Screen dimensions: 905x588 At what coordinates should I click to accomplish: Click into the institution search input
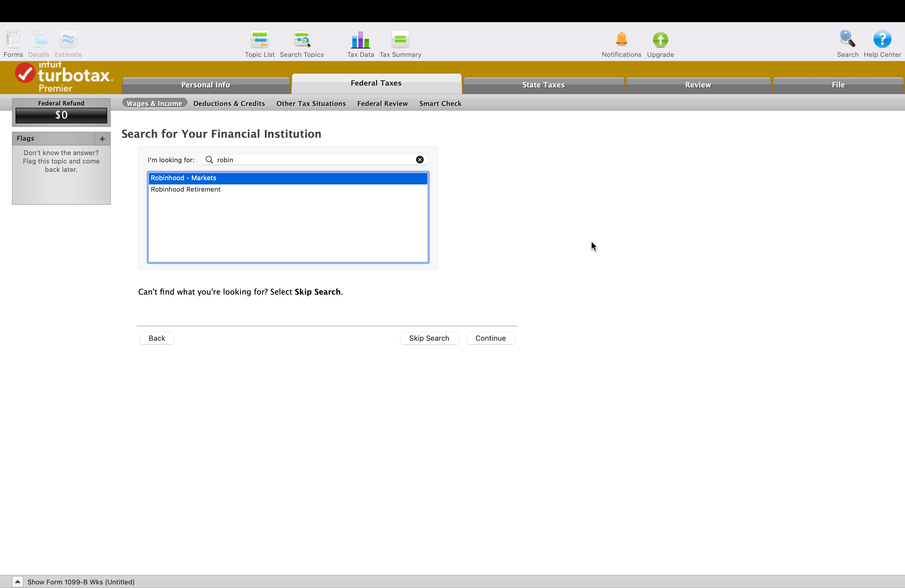point(312,160)
